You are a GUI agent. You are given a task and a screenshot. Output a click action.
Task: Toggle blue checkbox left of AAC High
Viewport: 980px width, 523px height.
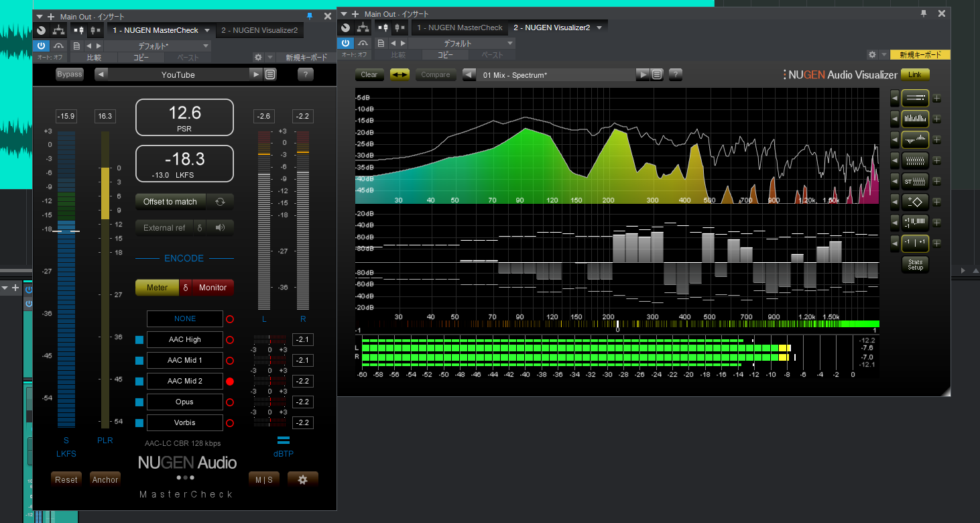(139, 340)
